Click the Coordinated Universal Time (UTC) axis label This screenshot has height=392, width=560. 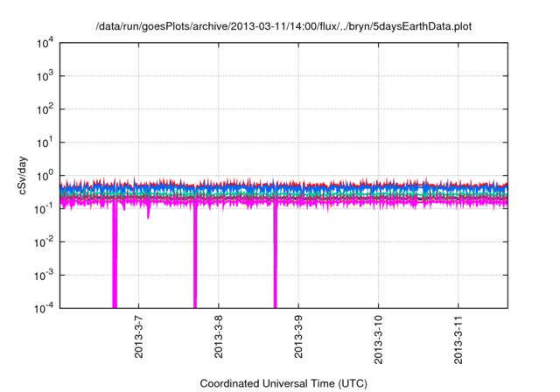[x=283, y=383]
